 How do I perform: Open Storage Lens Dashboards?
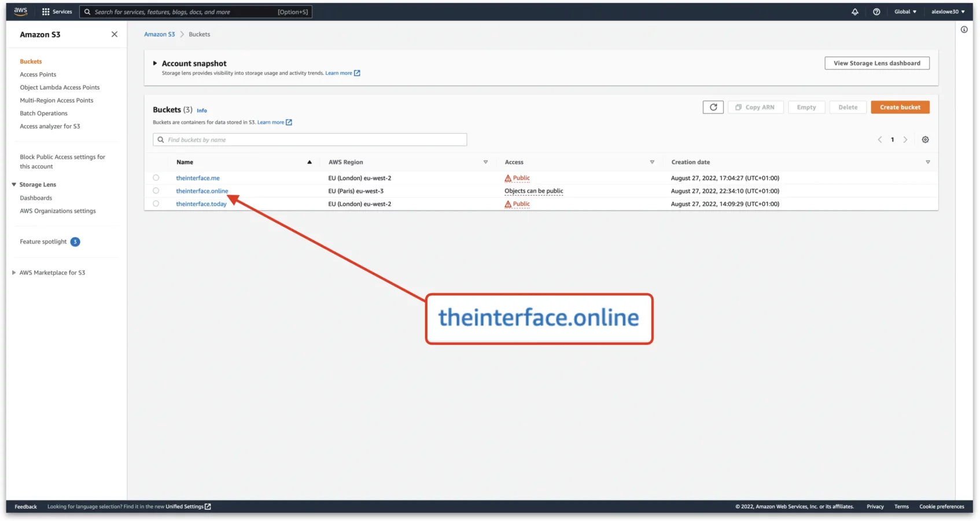point(36,198)
